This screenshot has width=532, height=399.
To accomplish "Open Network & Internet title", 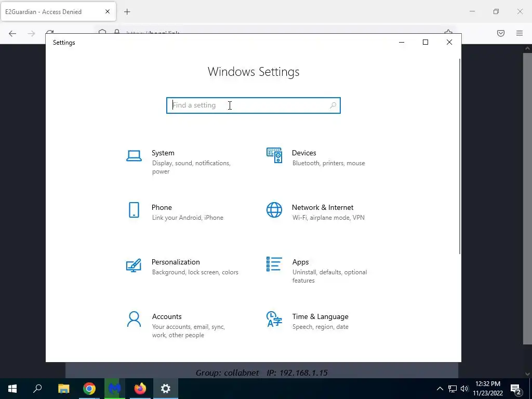I will tap(322, 207).
